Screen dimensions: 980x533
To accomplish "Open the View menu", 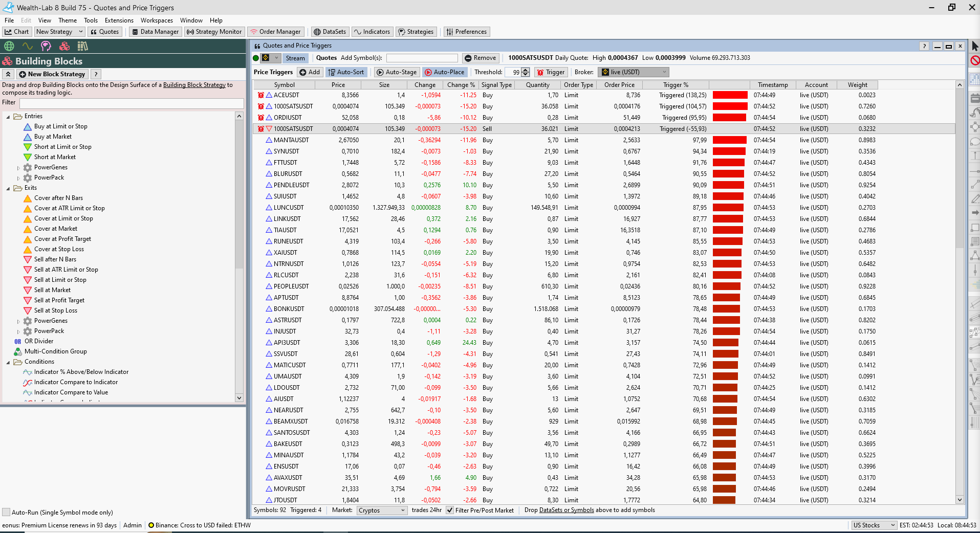I will click(45, 20).
